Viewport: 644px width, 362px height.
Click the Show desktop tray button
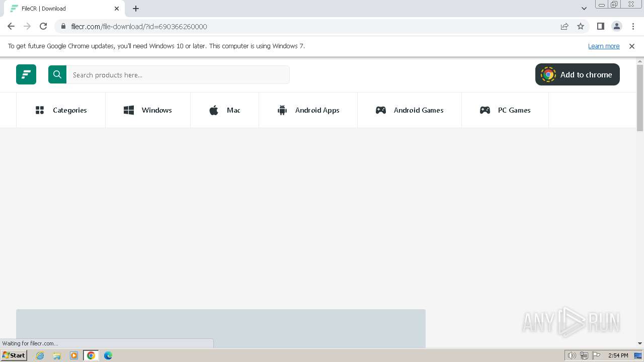coord(638,355)
